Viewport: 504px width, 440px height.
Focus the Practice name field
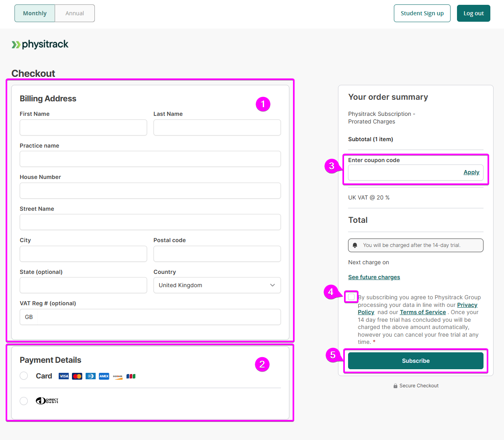click(150, 159)
